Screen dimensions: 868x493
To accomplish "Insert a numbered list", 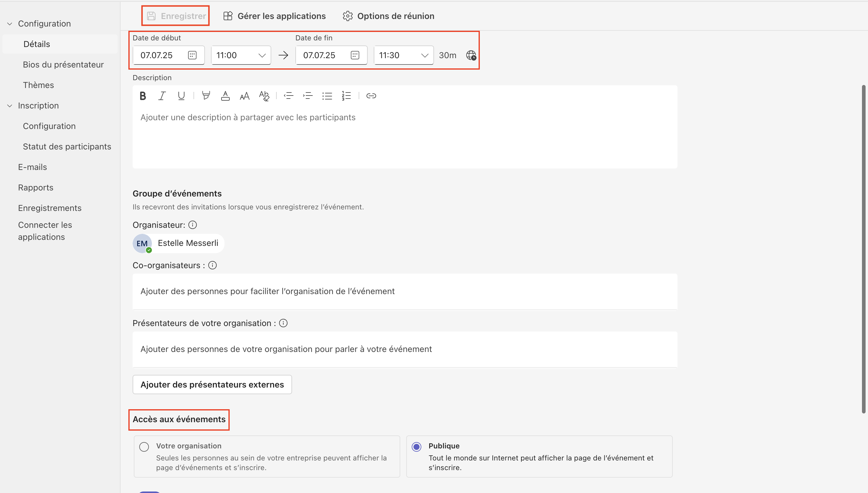I will (346, 96).
